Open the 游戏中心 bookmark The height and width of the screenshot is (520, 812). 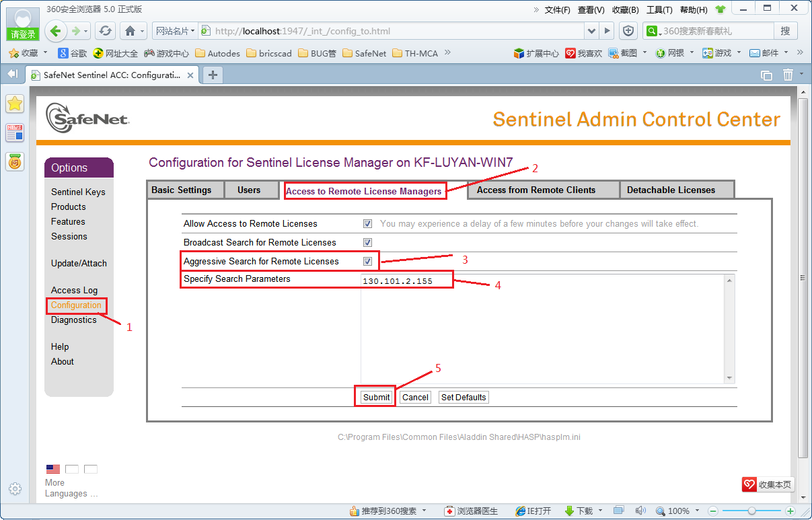(166, 53)
